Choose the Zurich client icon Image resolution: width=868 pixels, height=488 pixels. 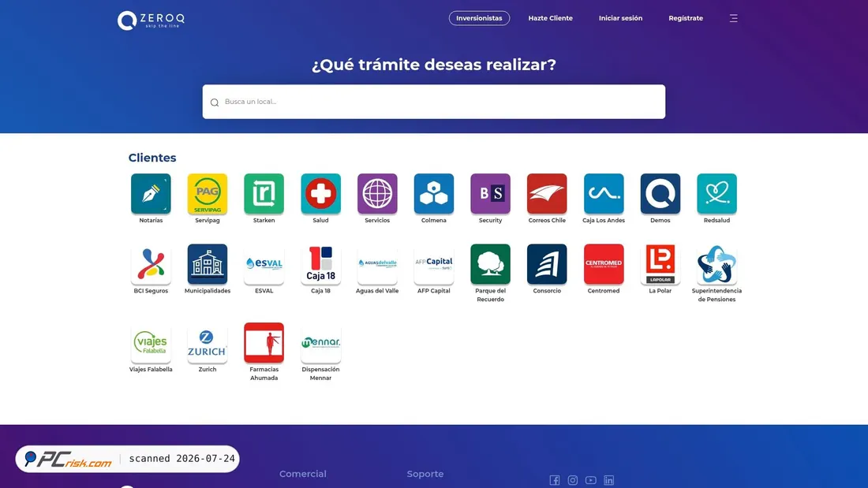[207, 343]
